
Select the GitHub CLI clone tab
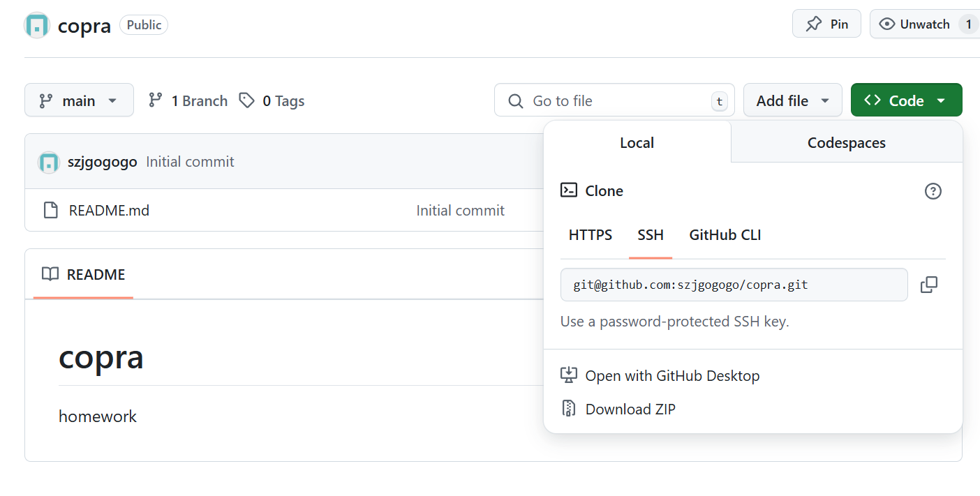pos(725,235)
